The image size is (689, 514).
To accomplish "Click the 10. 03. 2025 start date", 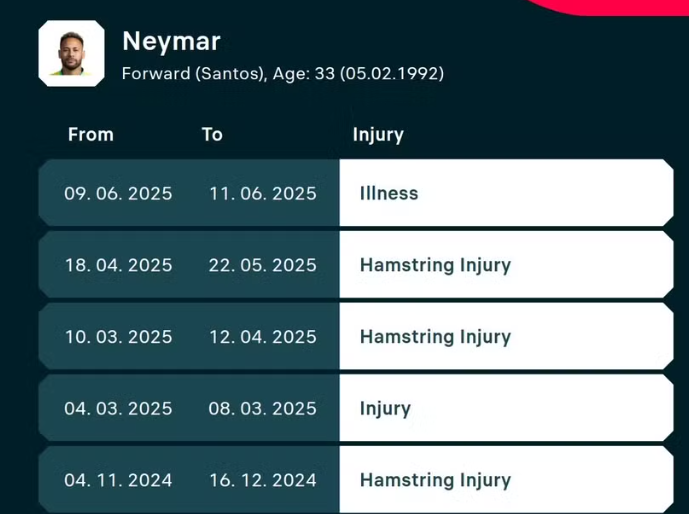I will click(x=118, y=337).
